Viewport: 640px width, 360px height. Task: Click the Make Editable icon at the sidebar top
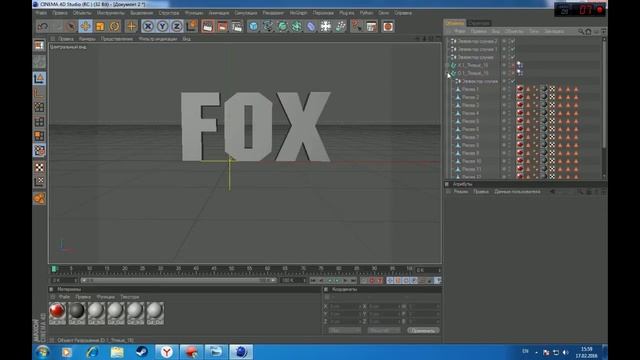pos(39,46)
